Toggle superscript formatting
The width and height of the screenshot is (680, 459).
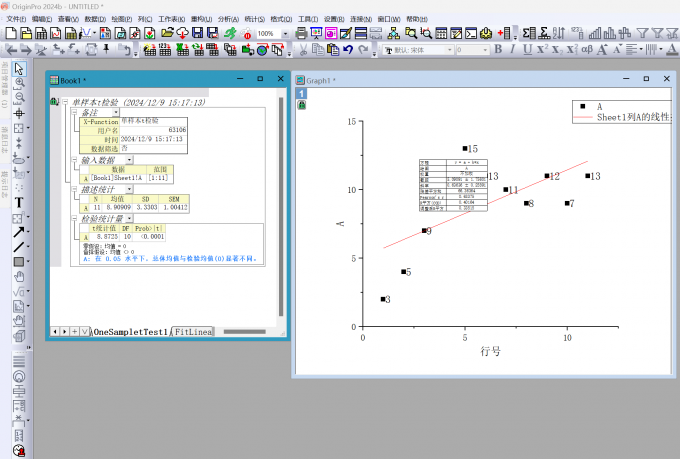click(542, 49)
